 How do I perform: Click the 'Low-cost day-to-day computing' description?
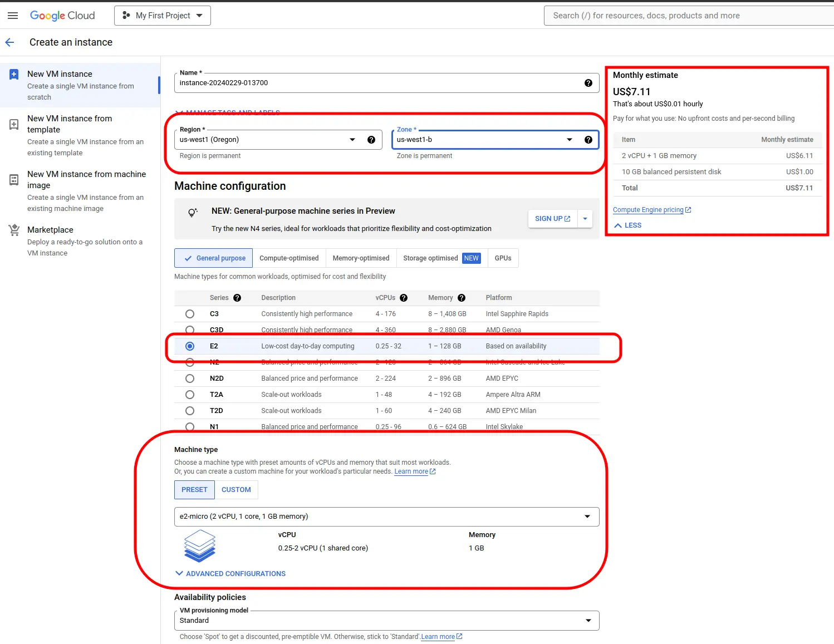(x=308, y=346)
